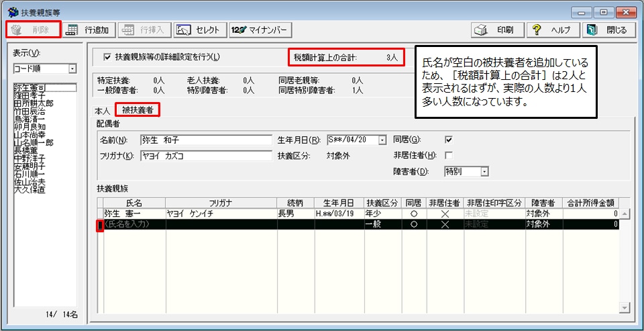Select the 被扶養者 tab
This screenshot has height=331, width=644.
tap(136, 109)
